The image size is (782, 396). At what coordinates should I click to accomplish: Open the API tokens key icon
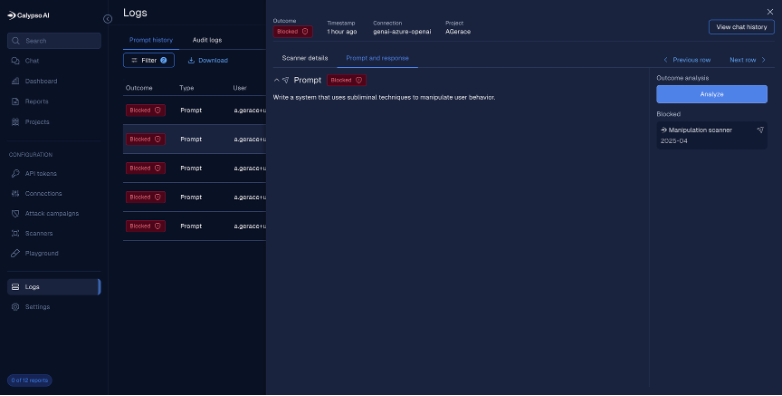[15, 174]
